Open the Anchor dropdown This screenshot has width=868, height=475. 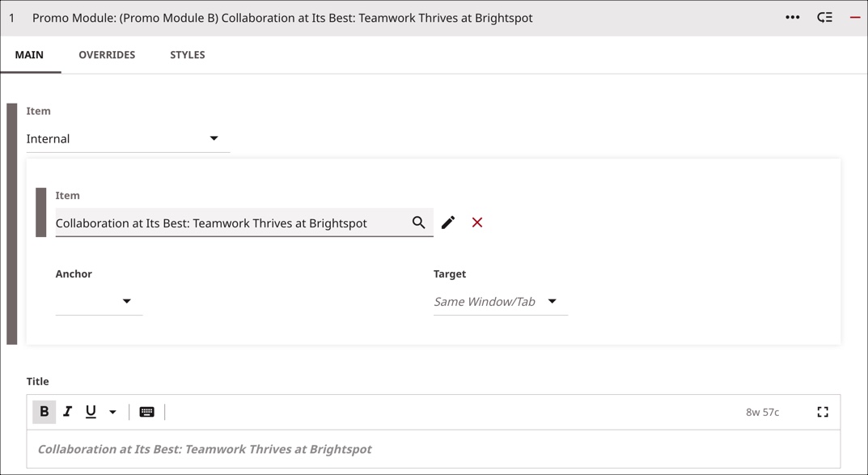[99, 302]
